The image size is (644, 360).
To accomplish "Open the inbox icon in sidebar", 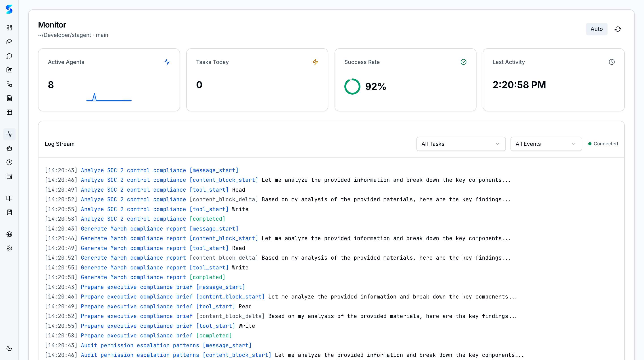I will point(9,42).
